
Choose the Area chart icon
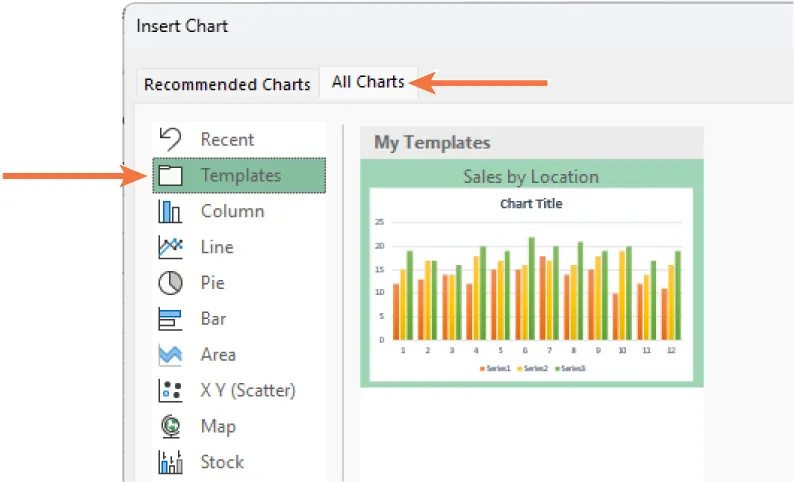coord(170,355)
